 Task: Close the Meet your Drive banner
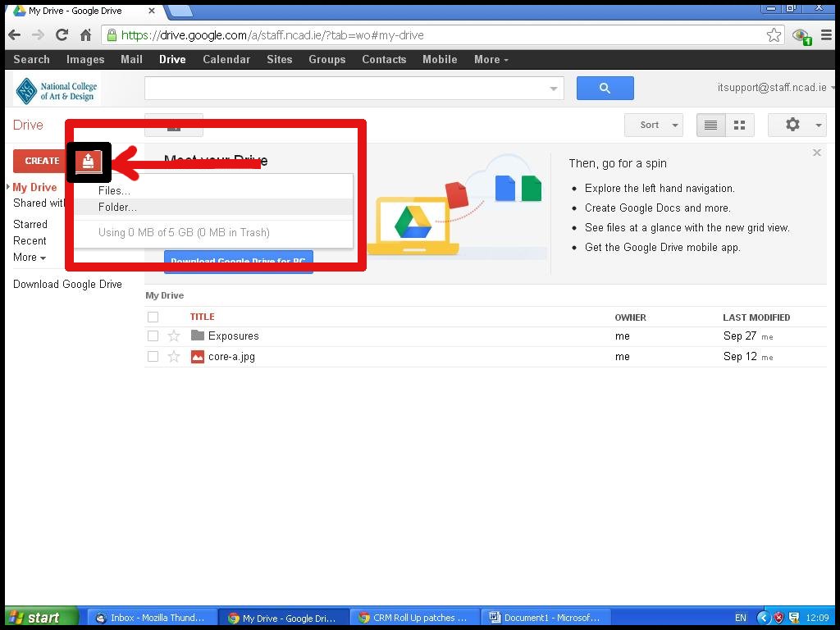816,153
